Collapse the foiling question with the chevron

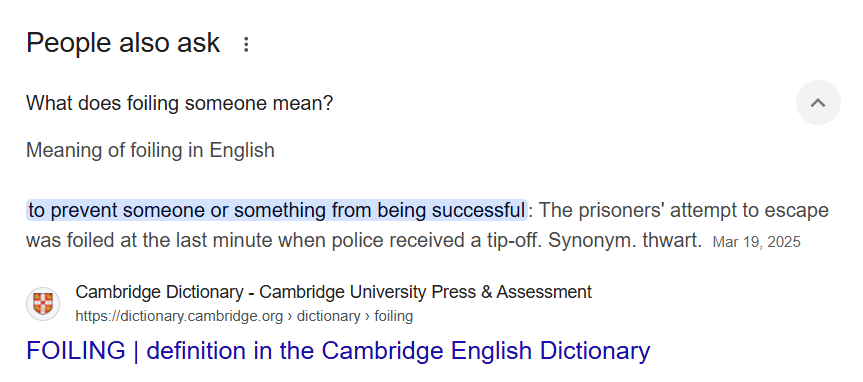tap(818, 103)
